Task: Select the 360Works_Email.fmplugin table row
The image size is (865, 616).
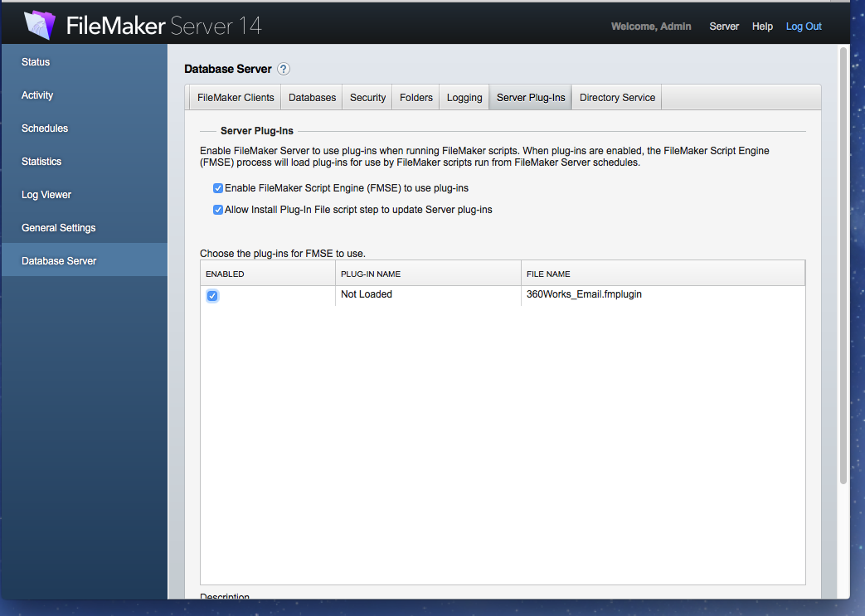Action: (581, 295)
